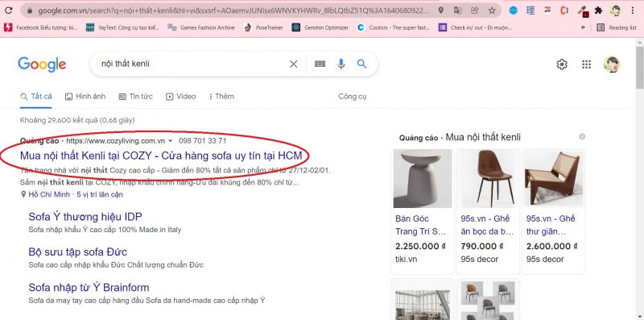Open the multi-chair collage product thumbnail
644x320 pixels.
point(488,301)
